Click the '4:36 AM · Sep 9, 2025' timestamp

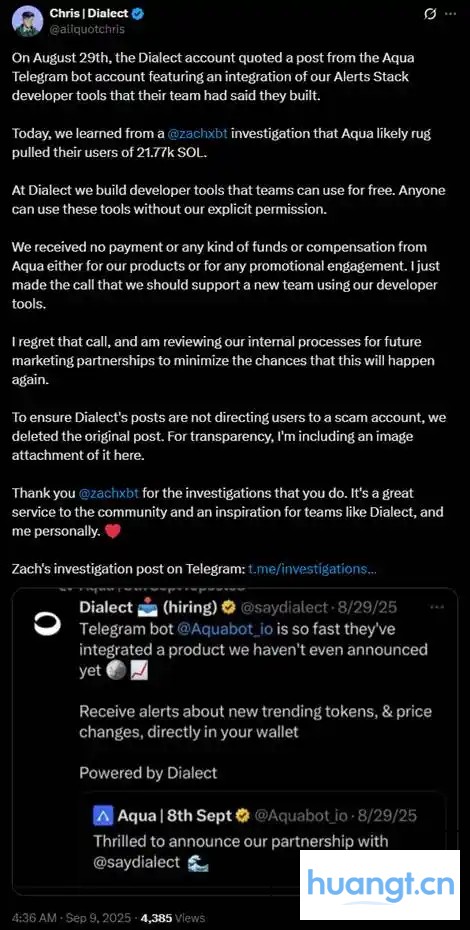(71, 918)
